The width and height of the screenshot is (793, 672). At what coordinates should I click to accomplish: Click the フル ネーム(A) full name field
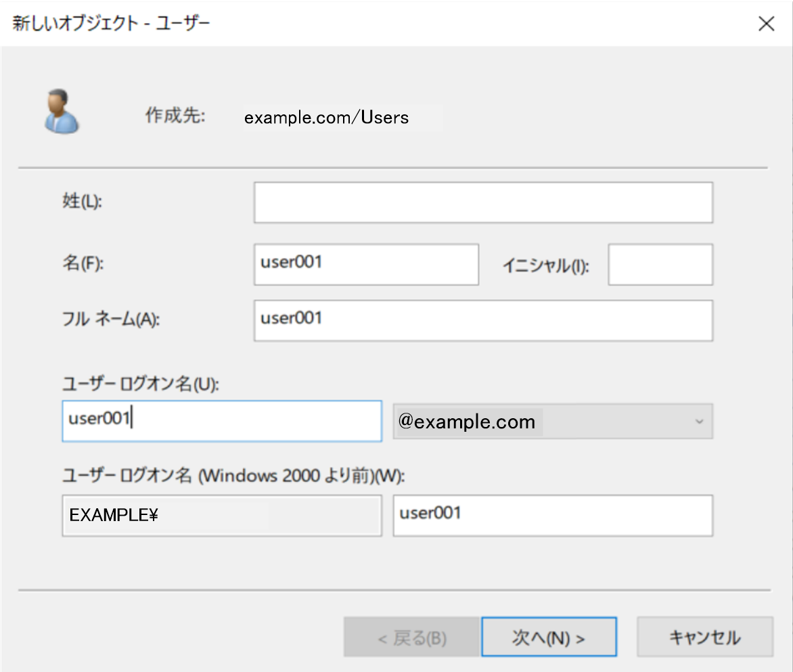coord(483,321)
